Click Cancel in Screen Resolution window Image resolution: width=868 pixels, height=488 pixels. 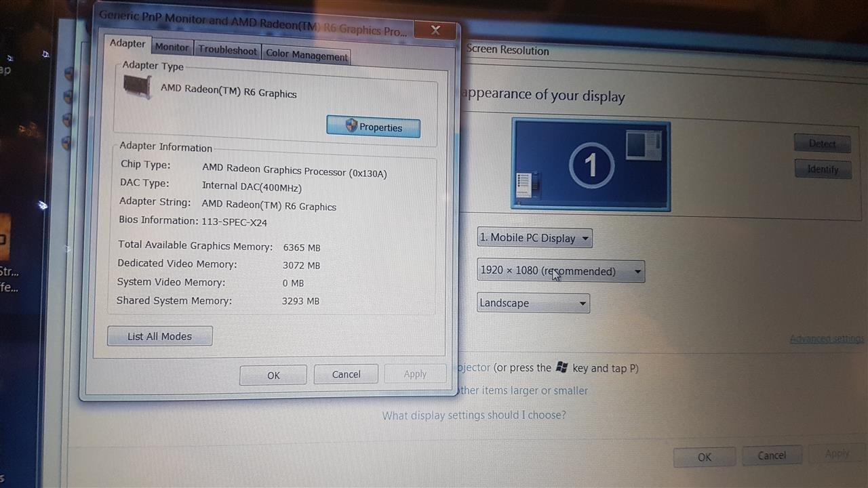coord(772,455)
